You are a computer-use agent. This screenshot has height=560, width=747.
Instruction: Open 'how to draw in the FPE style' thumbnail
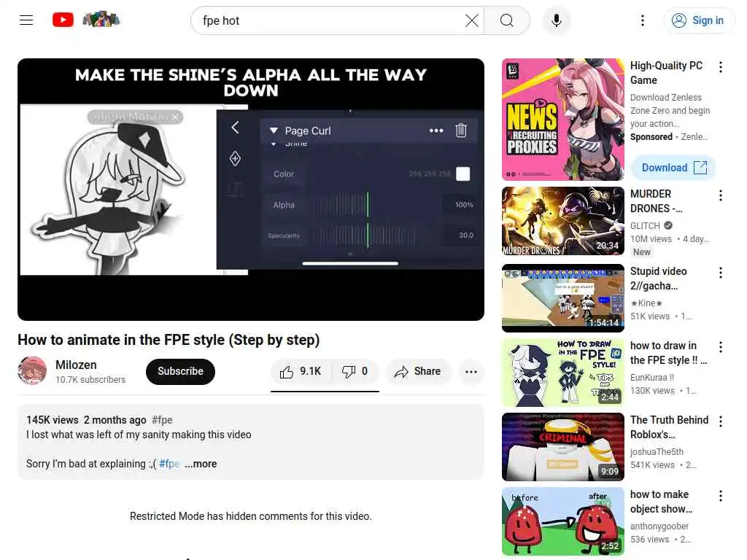[x=563, y=373]
